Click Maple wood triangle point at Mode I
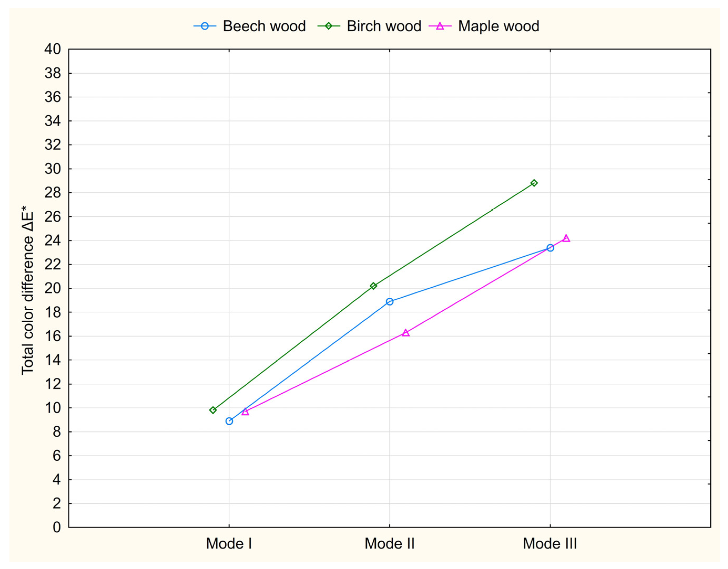This screenshot has width=728, height=569. (x=245, y=412)
